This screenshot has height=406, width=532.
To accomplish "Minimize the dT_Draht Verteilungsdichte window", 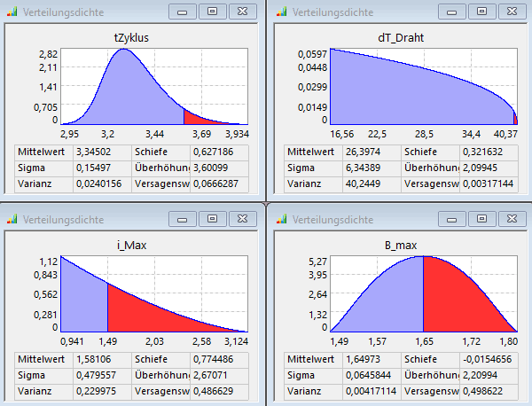I will (x=450, y=12).
